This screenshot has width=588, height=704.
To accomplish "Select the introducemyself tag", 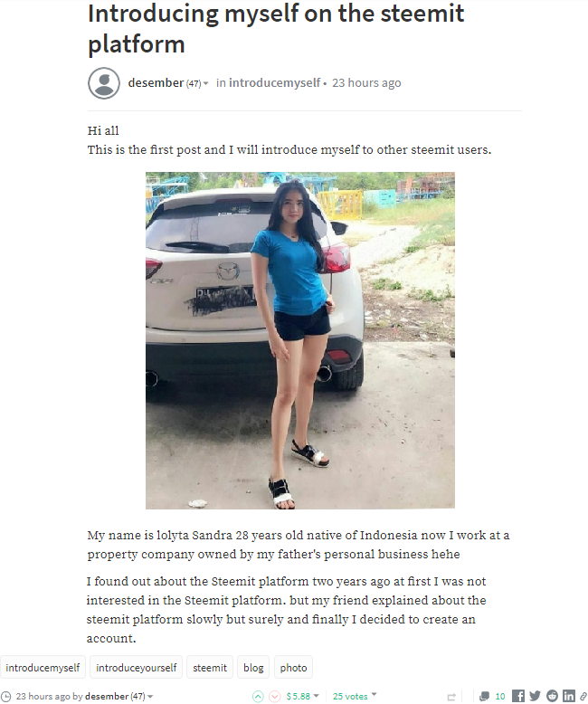I will (43, 668).
